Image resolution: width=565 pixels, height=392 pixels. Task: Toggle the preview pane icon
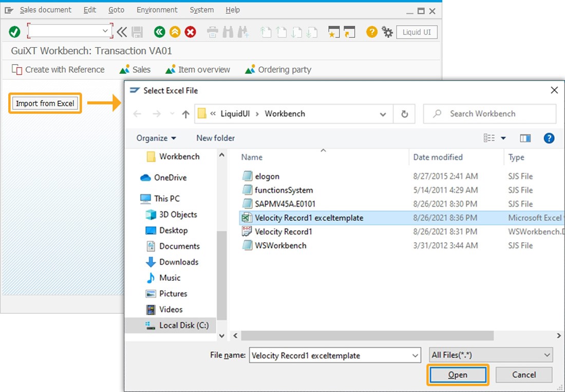pyautogui.click(x=525, y=138)
